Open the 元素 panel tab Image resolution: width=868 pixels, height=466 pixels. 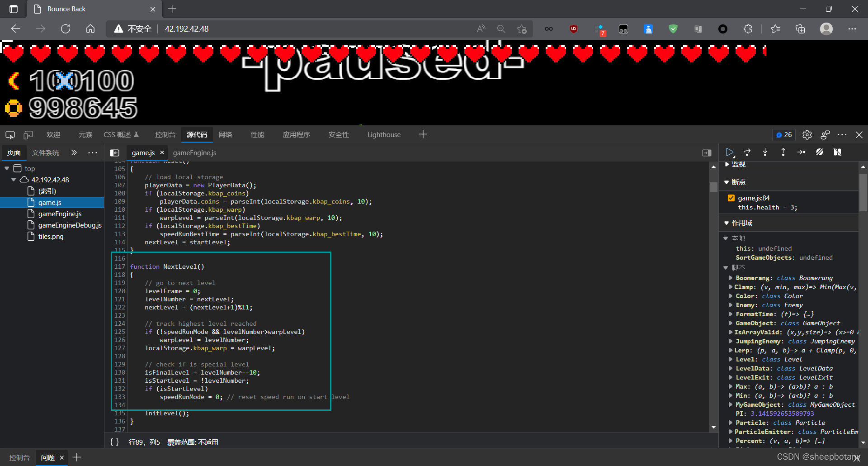click(85, 135)
